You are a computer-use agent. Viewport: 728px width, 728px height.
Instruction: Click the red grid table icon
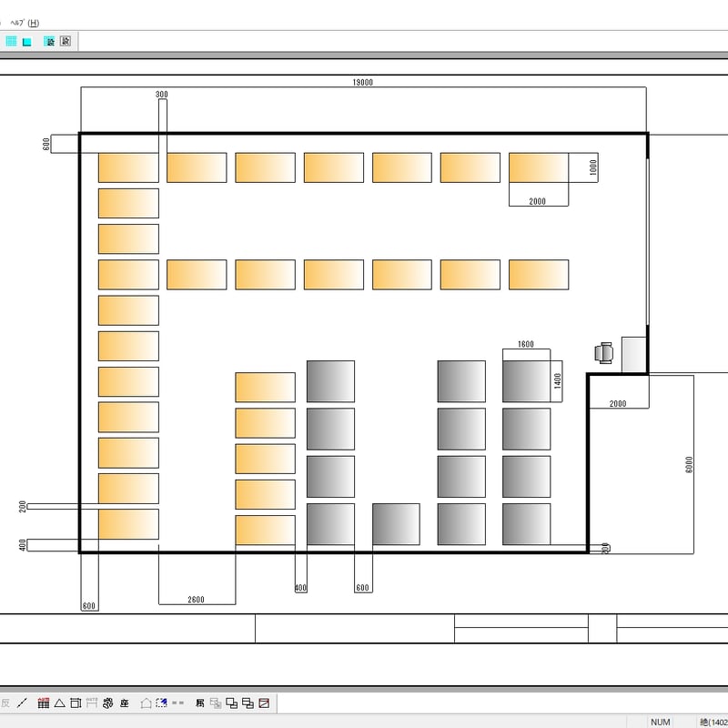point(43,703)
